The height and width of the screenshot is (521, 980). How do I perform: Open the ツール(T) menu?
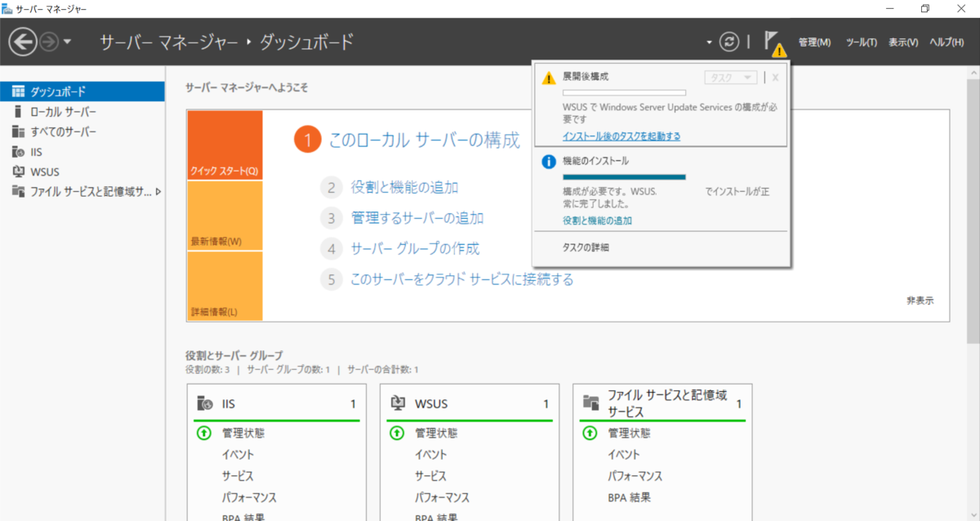(862, 42)
